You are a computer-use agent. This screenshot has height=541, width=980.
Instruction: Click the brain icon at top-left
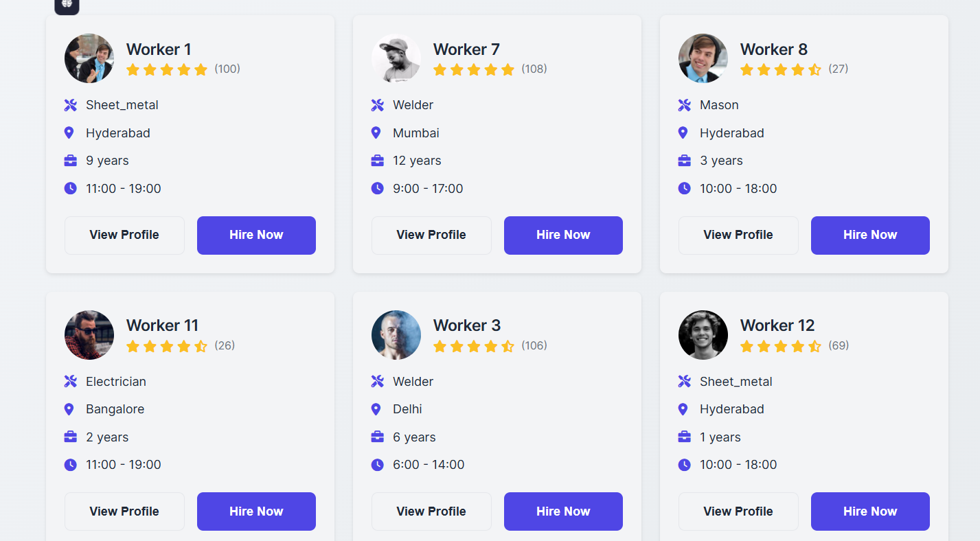point(67,4)
